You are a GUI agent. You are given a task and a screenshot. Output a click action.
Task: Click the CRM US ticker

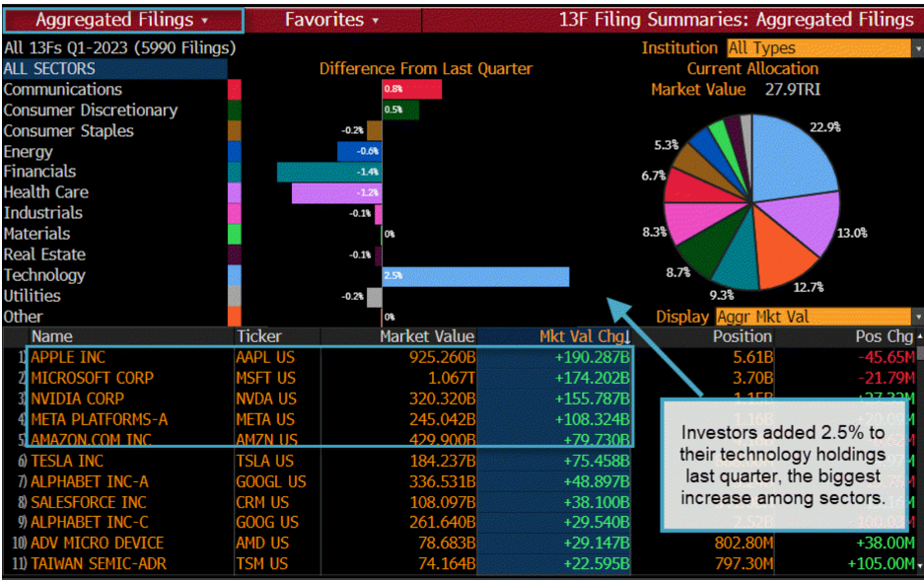pyautogui.click(x=262, y=502)
